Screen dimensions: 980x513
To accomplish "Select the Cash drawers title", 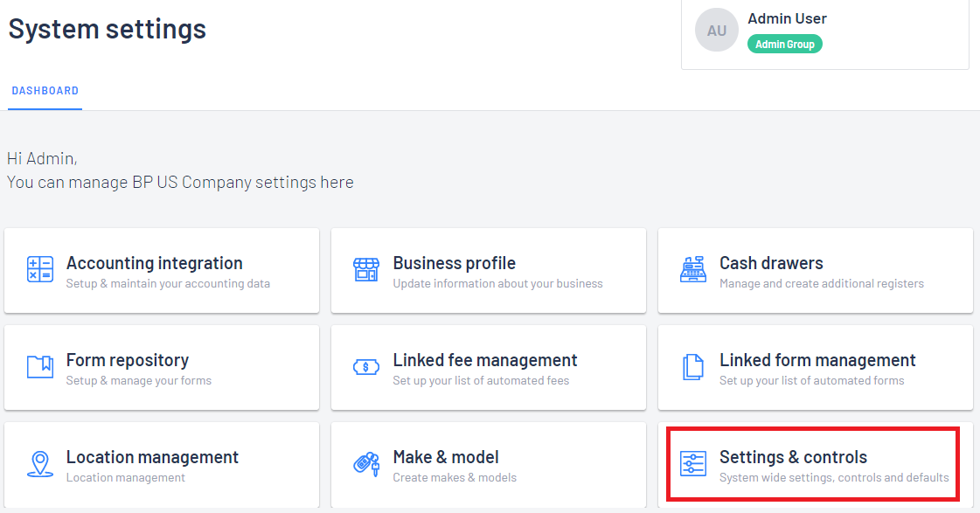I will point(771,263).
